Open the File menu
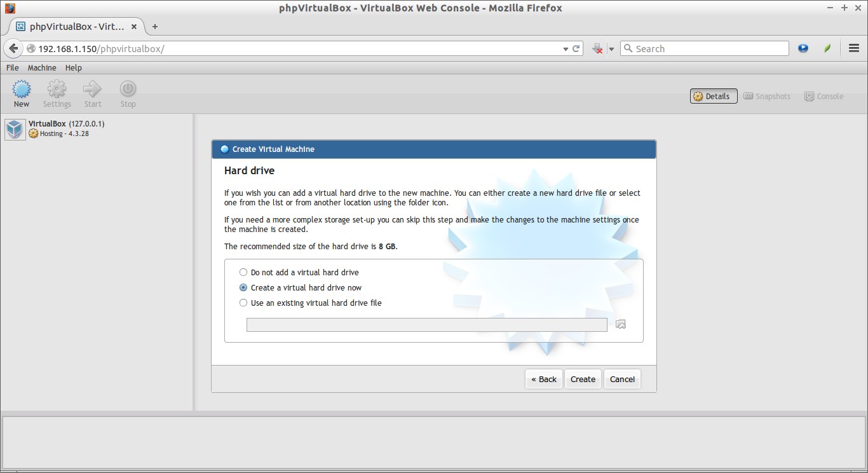Image resolution: width=868 pixels, height=473 pixels. coord(12,67)
